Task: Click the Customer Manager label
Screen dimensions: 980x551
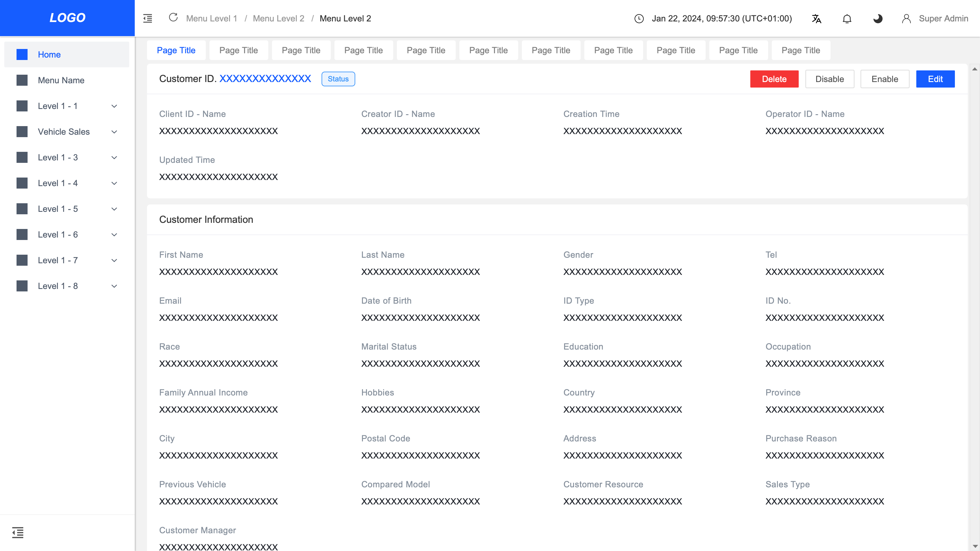Action: click(198, 530)
